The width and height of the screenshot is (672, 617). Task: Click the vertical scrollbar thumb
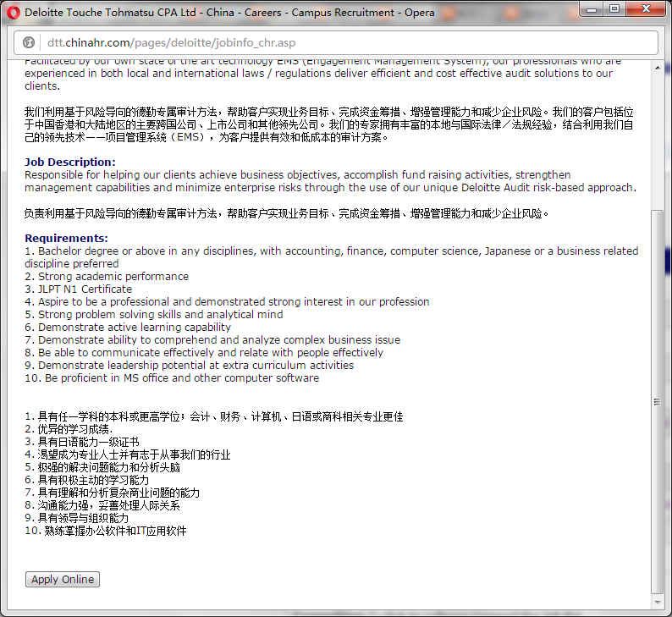click(x=657, y=402)
